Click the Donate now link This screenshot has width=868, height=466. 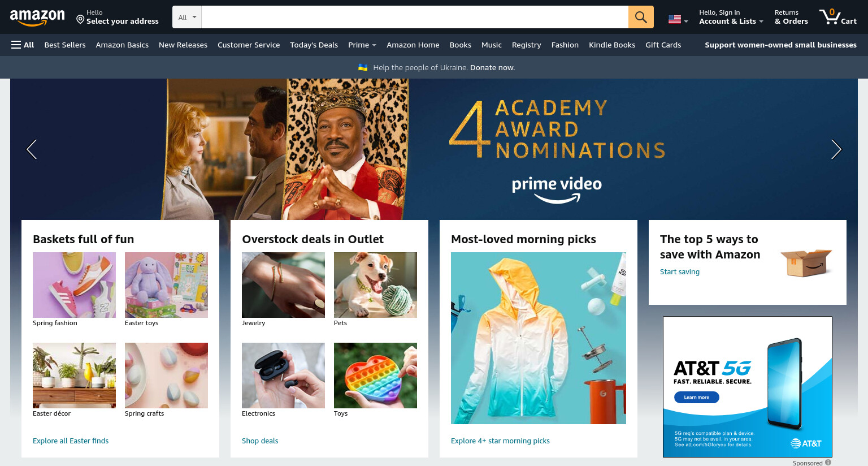[x=492, y=67]
